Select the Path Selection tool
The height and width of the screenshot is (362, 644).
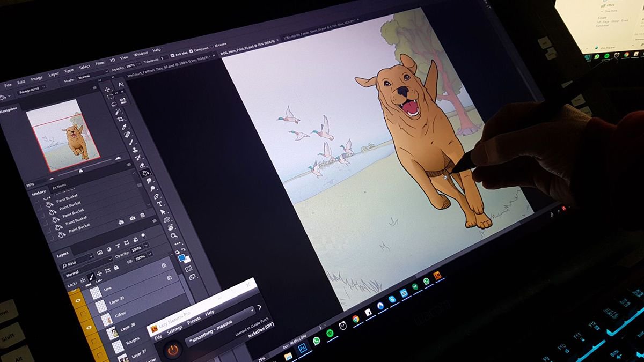(x=163, y=211)
